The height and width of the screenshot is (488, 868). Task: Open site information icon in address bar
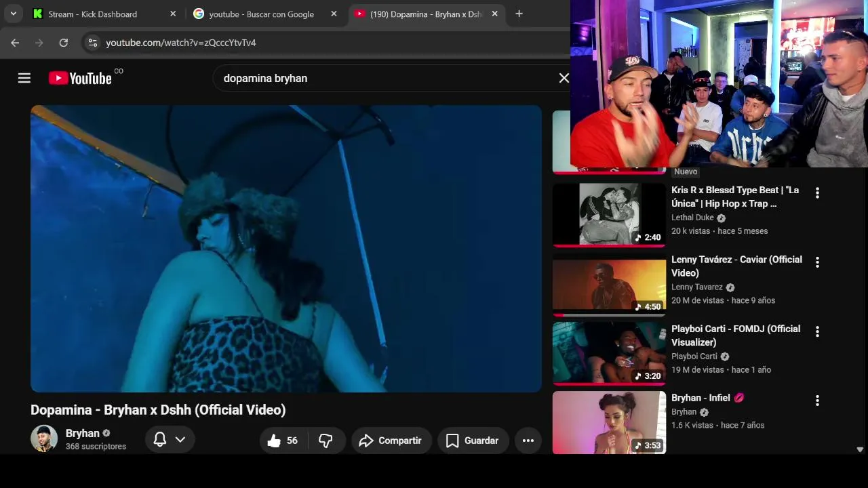pyautogui.click(x=92, y=43)
